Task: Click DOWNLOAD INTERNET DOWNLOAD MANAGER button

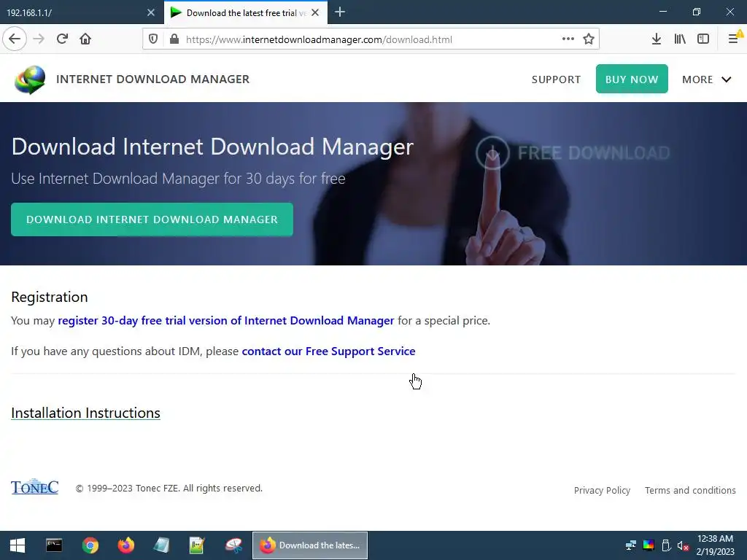Action: point(152,219)
